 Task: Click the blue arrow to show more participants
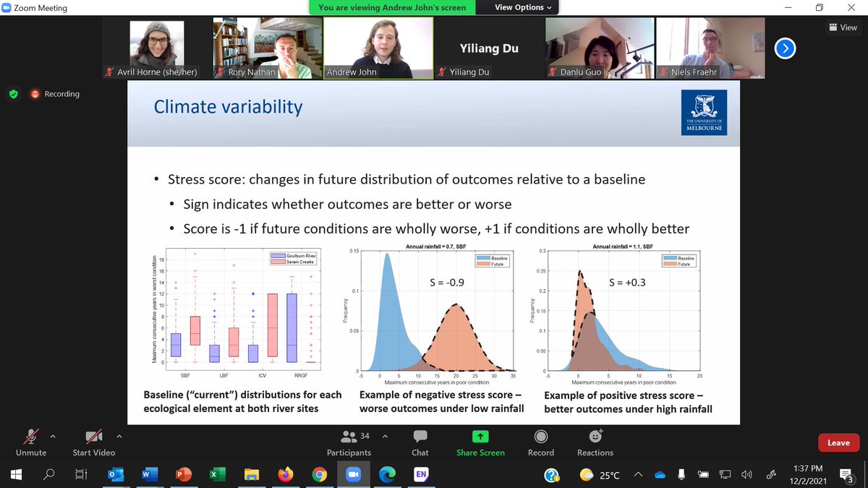(785, 48)
